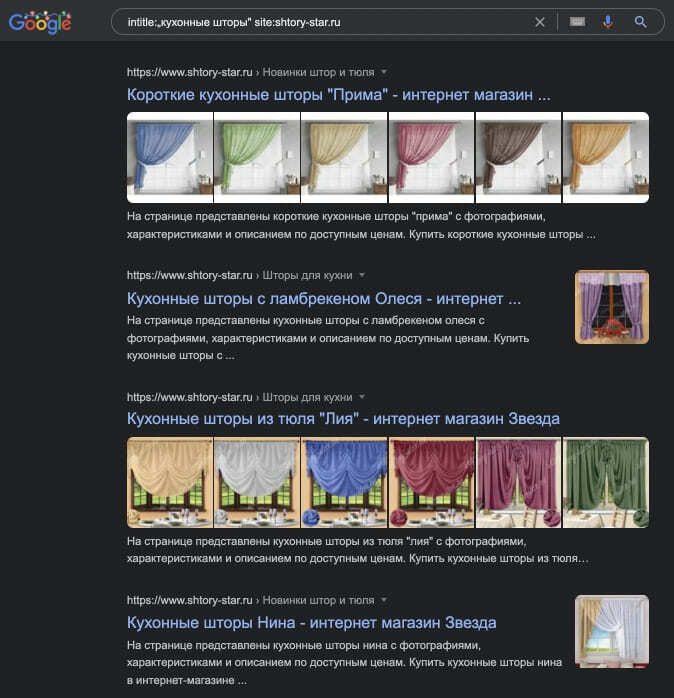Click the Google logo
674x698 pixels.
coord(40,22)
